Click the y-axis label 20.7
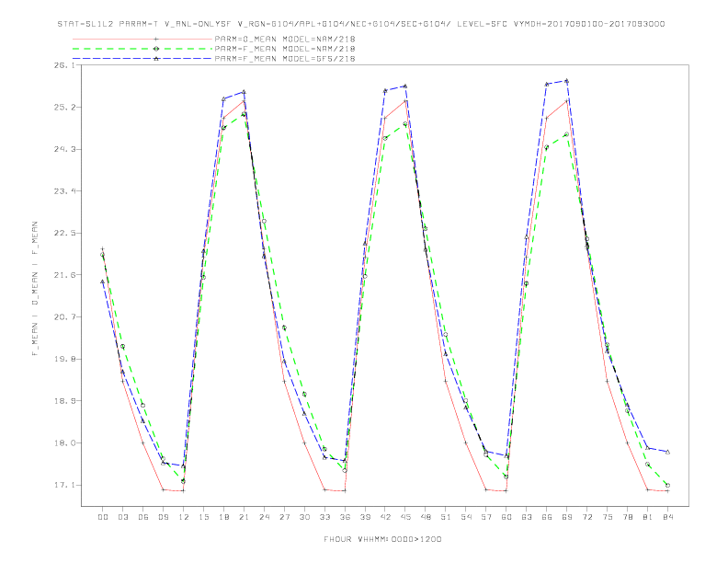The height and width of the screenshot is (563, 728). [x=64, y=316]
